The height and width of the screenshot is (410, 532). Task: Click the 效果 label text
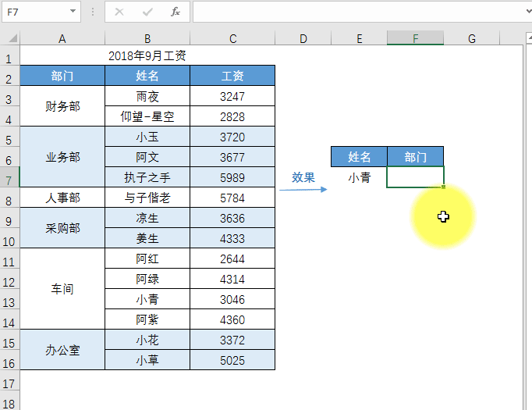pyautogui.click(x=303, y=176)
